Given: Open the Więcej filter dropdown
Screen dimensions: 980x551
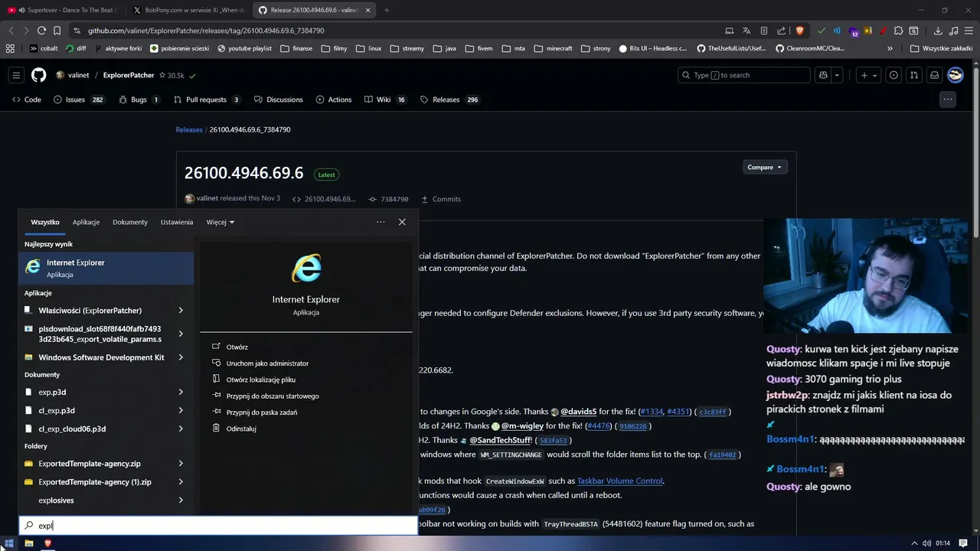Looking at the screenshot, I should click(220, 222).
